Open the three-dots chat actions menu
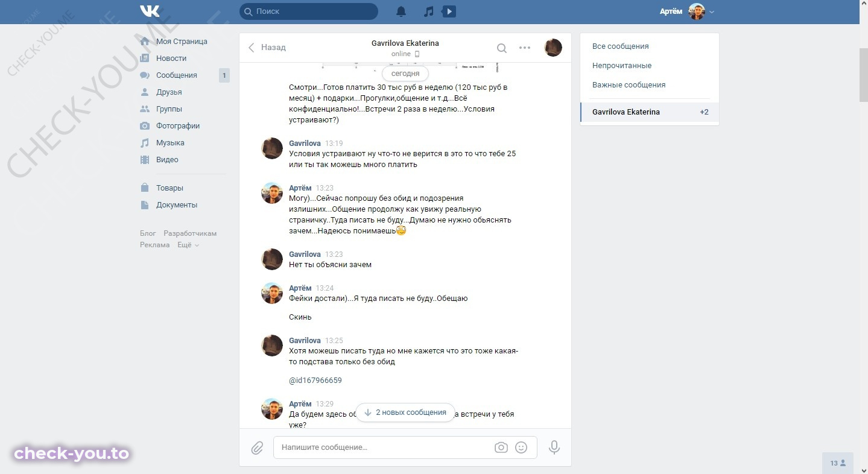The height and width of the screenshot is (474, 868). point(525,48)
